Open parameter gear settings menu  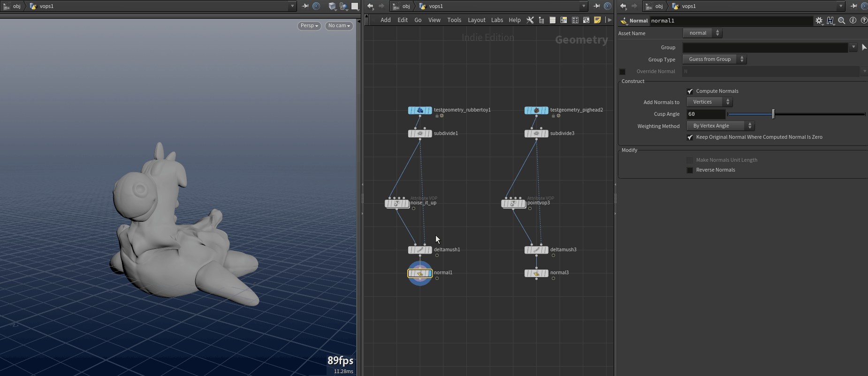click(x=819, y=21)
